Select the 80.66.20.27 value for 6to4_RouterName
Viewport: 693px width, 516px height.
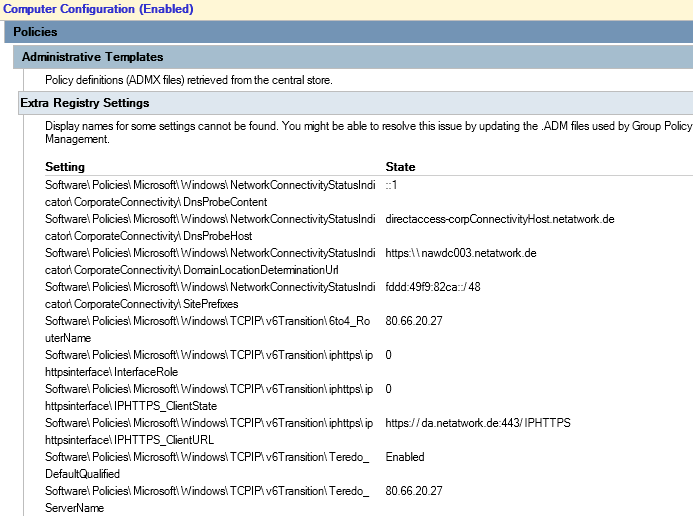coord(414,321)
